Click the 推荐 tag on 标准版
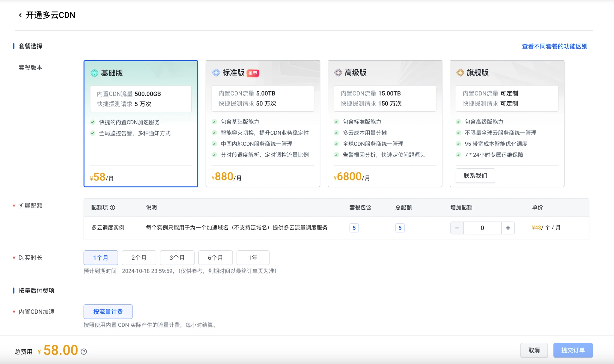Viewport: 614px width, 364px height. (x=253, y=73)
